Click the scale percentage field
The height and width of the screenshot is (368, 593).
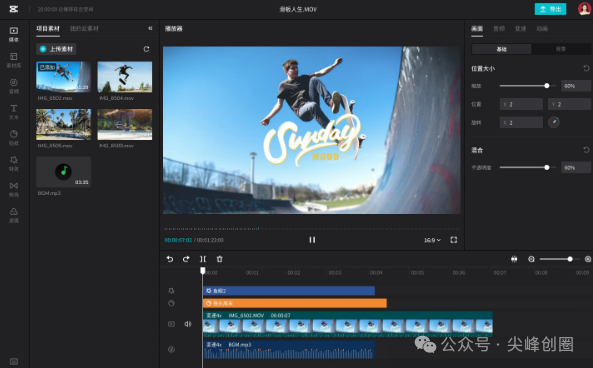[576, 86]
